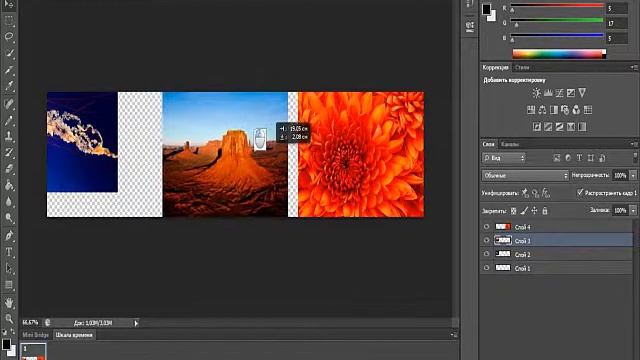Viewport: 640px width, 360px height.
Task: Select the Pen tool
Action: [9, 235]
